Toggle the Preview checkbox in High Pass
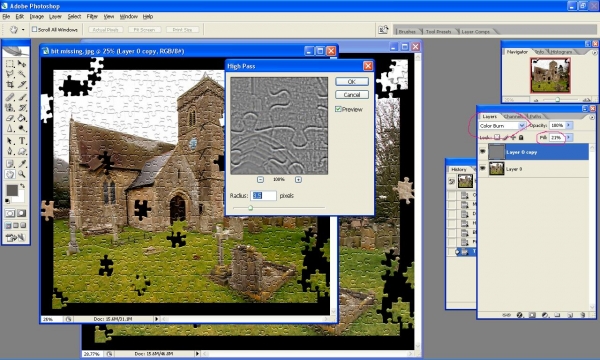600x360 pixels. click(x=338, y=109)
